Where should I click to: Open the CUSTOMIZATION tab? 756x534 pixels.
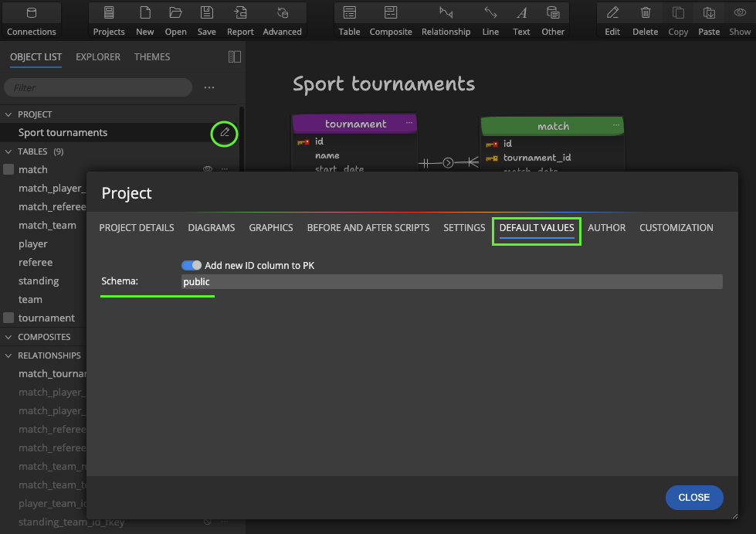676,228
